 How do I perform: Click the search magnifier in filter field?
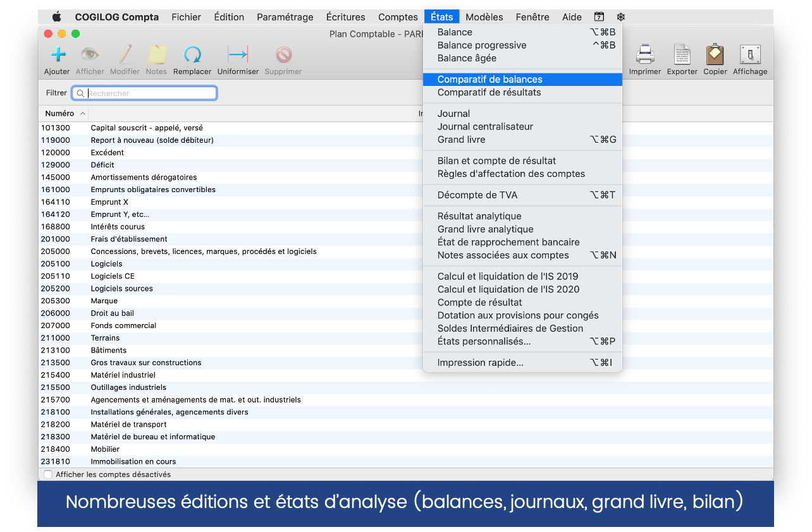click(80, 94)
